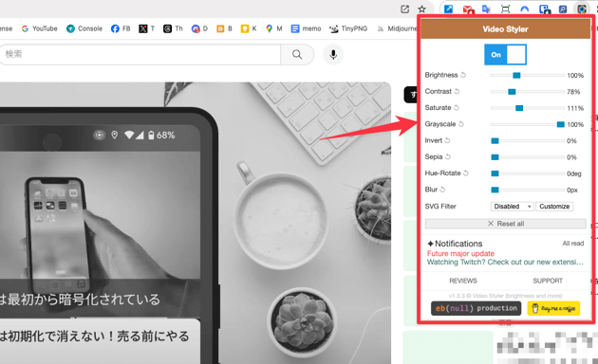
Task: Open the Midjourney bookmark
Action: 397,28
